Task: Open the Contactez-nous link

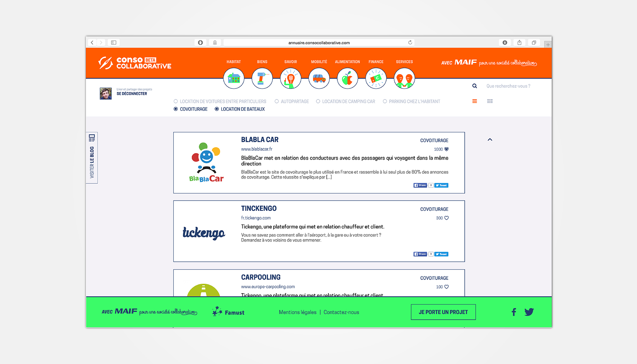Action: click(341, 312)
